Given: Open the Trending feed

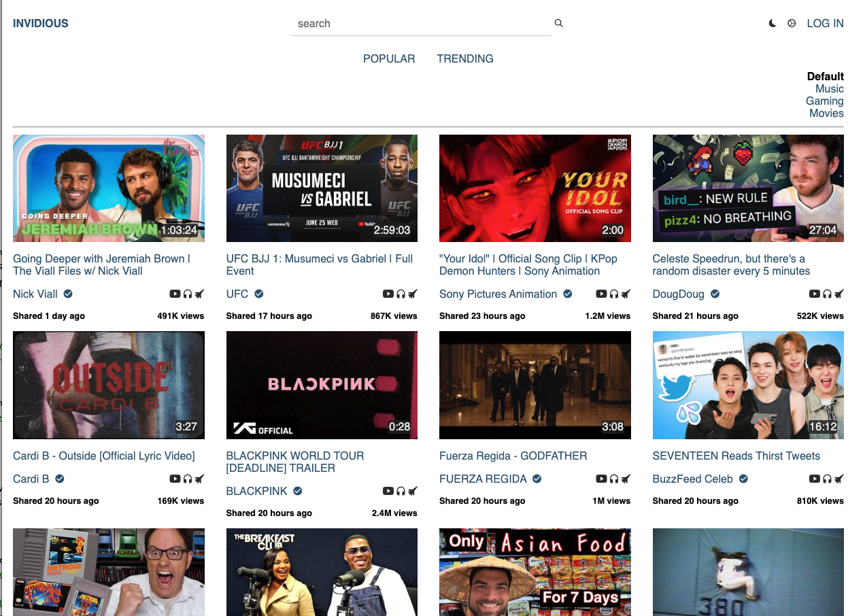Looking at the screenshot, I should coord(465,58).
